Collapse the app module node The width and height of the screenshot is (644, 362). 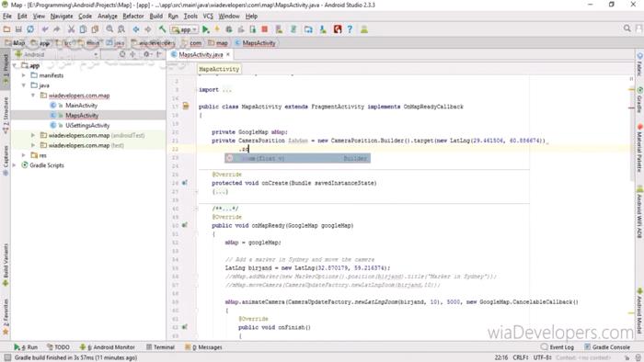[15, 65]
